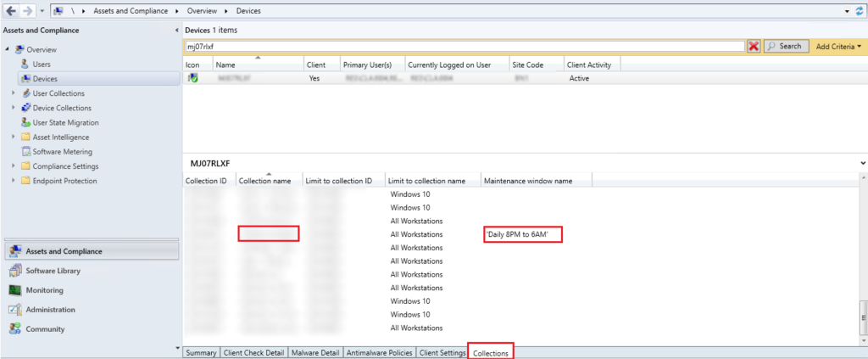The height and width of the screenshot is (359, 868).
Task: Clear search with red X icon
Action: [x=754, y=46]
